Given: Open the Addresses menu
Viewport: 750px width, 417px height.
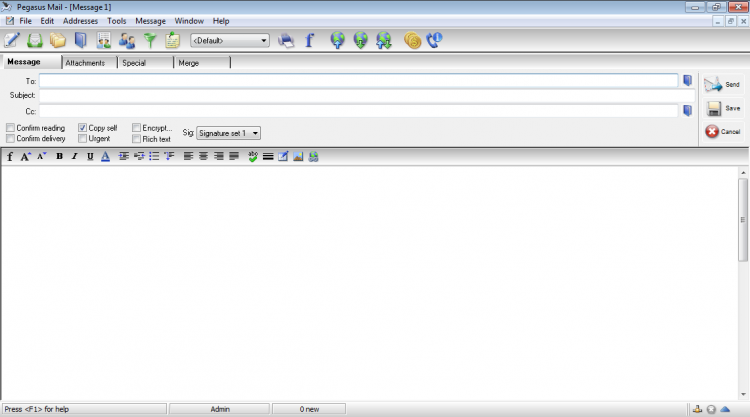Looking at the screenshot, I should point(80,21).
